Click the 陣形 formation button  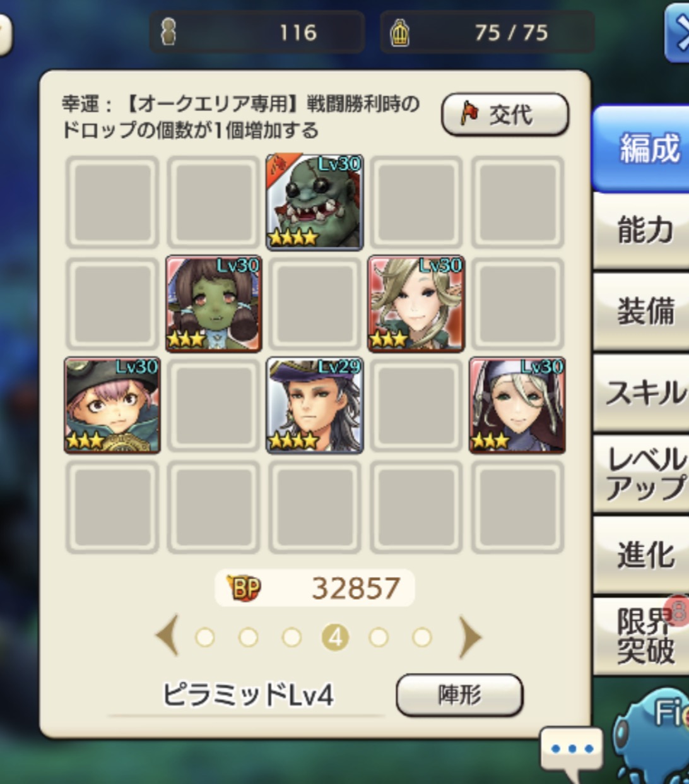click(x=459, y=695)
